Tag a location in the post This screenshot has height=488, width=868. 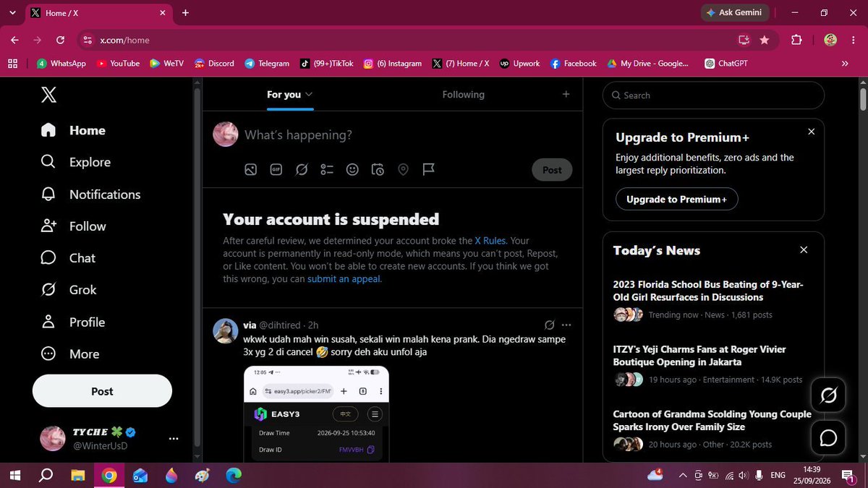click(404, 169)
